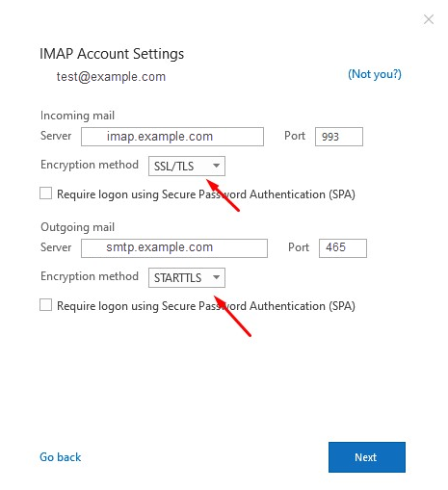This screenshot has height=490, width=448.
Task: Open the incoming SSL/TLS encryption method dropdown
Action: (x=187, y=166)
